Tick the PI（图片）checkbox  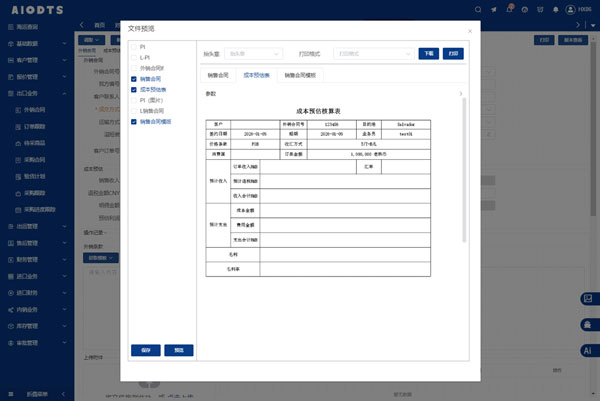point(134,100)
